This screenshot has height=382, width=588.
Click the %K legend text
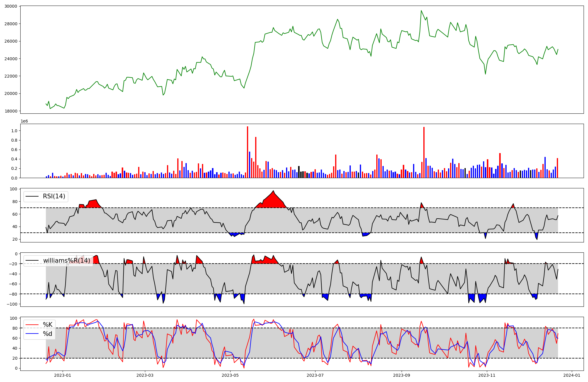pos(48,325)
